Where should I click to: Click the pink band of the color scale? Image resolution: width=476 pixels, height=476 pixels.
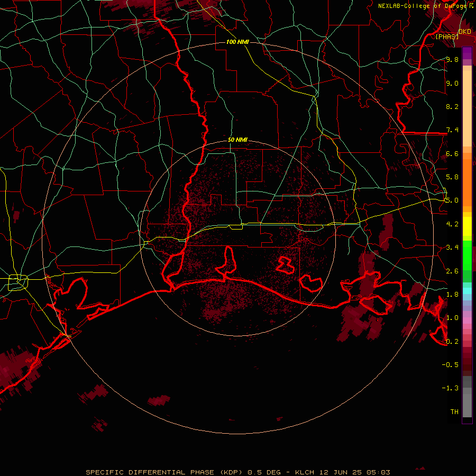(x=467, y=321)
